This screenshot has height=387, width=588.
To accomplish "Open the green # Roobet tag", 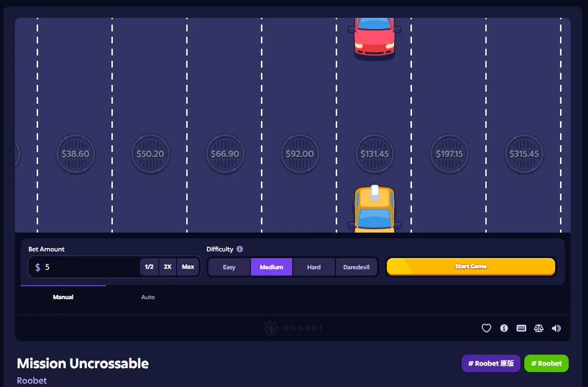I will [x=546, y=363].
